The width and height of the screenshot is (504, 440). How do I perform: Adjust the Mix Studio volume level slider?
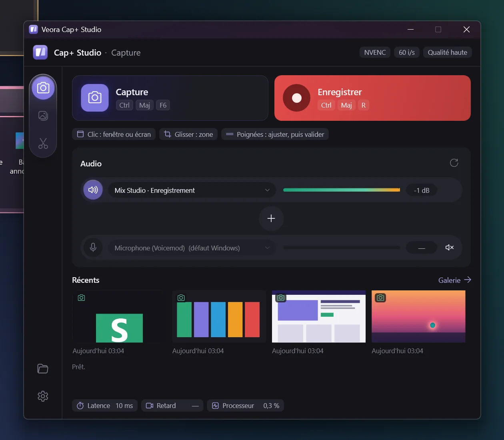coord(342,190)
